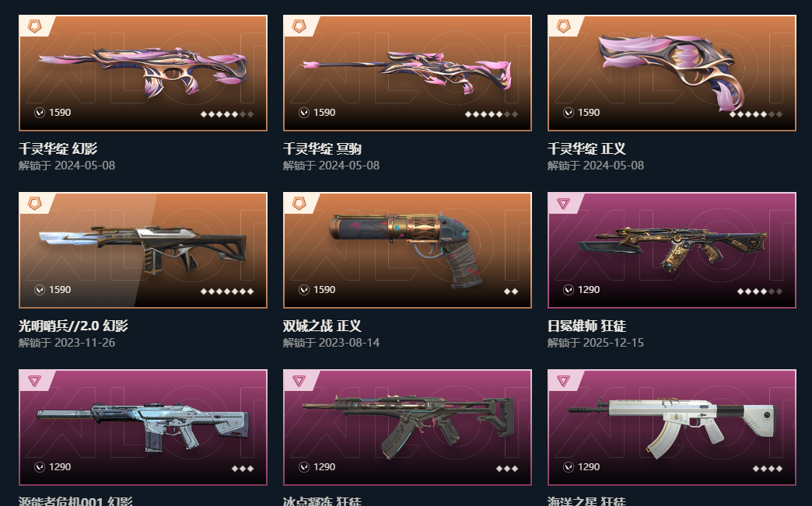Click the pink tier icon on 冰点凝冻 狂徒 card
This screenshot has height=506, width=812.
(299, 381)
